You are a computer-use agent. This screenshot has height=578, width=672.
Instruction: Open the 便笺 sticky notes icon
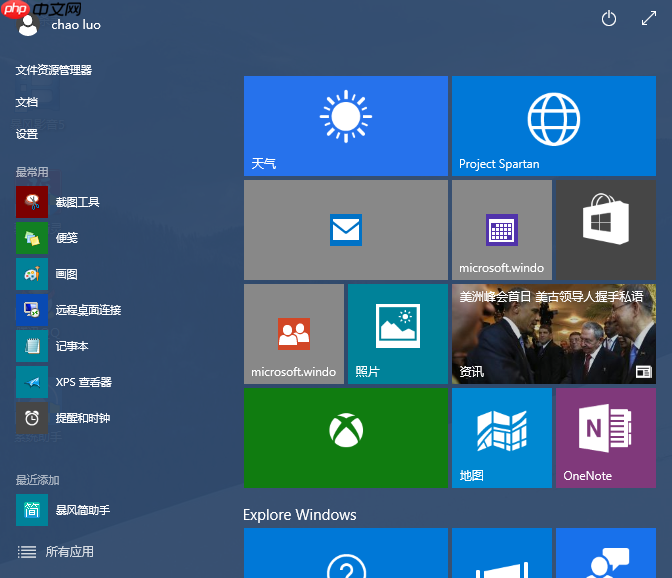coord(32,238)
